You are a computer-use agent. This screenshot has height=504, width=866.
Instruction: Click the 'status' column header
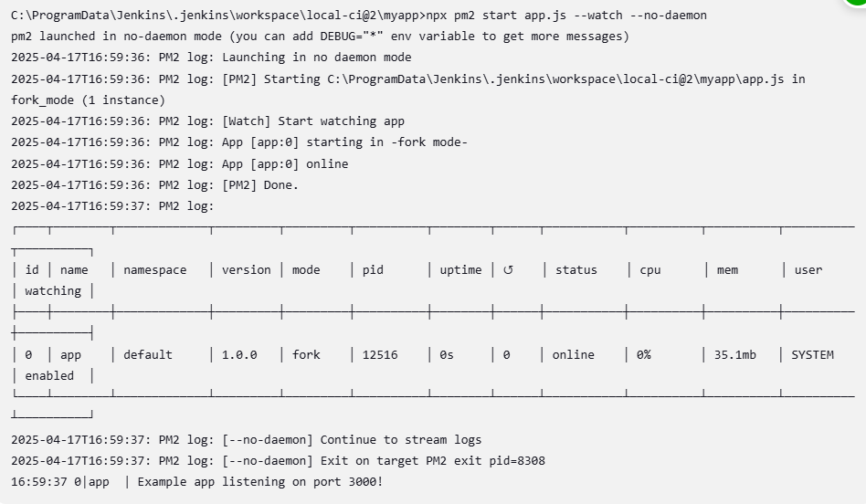click(x=576, y=270)
